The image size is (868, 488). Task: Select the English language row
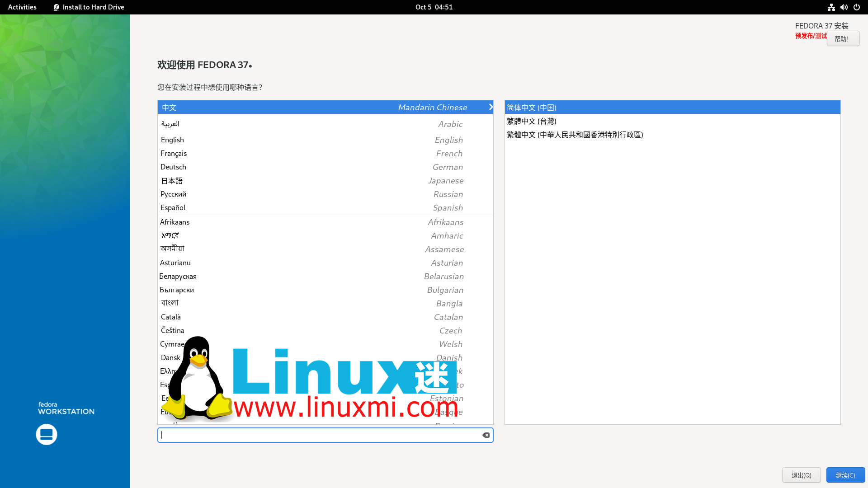click(x=325, y=140)
